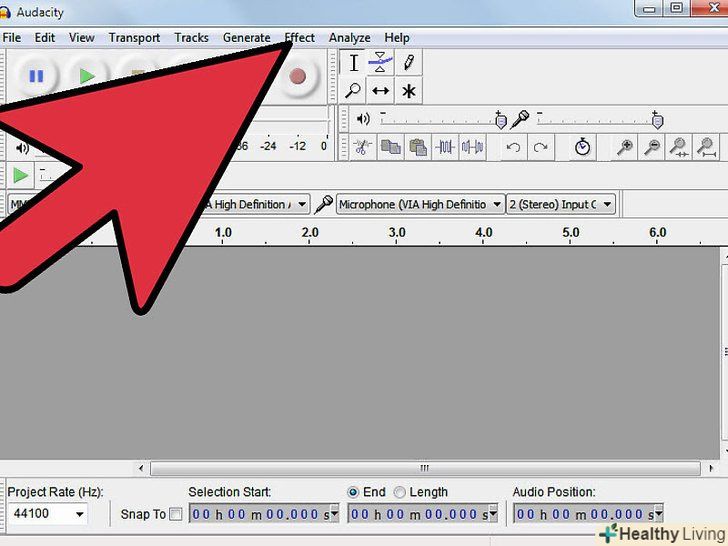728x546 pixels.
Task: Click the horizontal scrollbar left arrow
Action: (141, 468)
